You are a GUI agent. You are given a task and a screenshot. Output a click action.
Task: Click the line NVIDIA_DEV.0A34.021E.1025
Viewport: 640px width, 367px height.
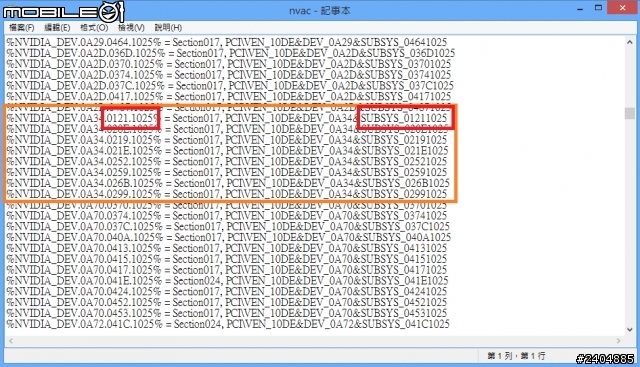(x=227, y=151)
